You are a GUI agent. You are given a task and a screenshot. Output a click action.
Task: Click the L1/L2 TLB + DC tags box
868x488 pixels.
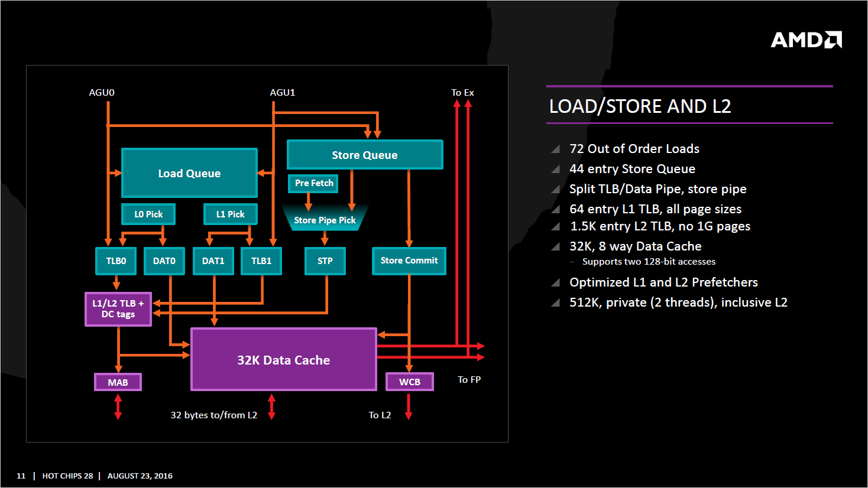118,309
